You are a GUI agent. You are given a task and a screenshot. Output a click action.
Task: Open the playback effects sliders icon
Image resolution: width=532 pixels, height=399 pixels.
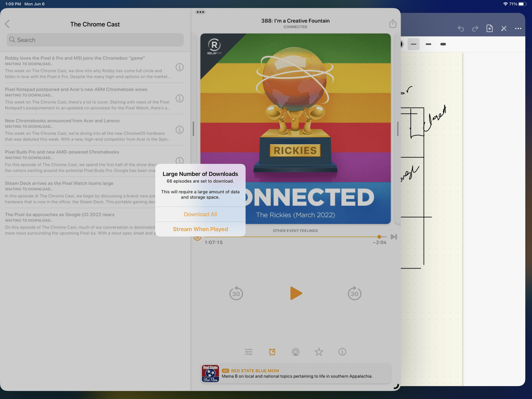249,352
